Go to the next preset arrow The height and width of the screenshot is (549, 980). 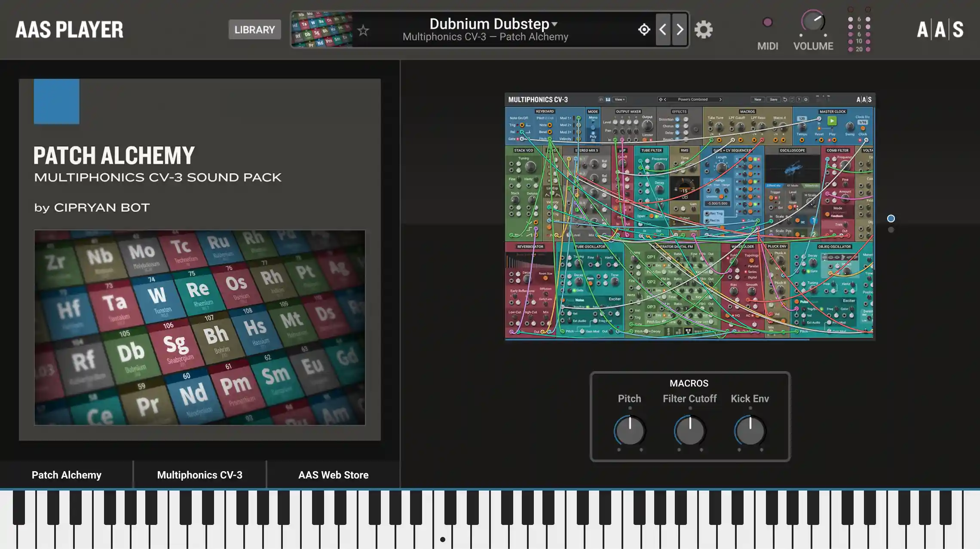(x=680, y=30)
